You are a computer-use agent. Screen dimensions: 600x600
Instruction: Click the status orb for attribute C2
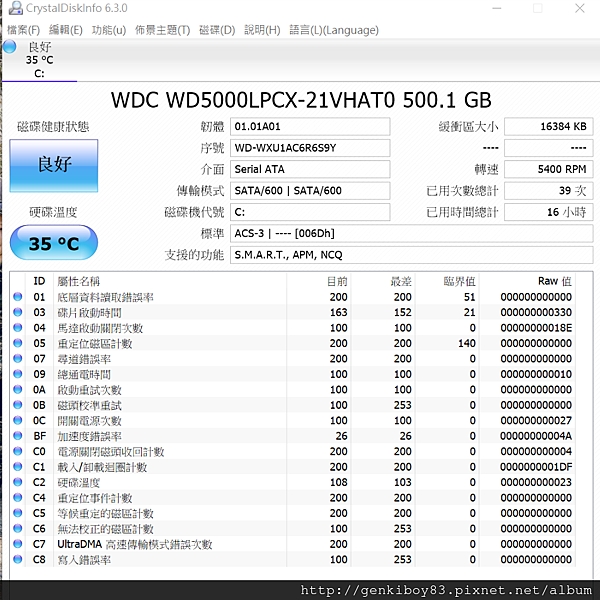click(18, 482)
